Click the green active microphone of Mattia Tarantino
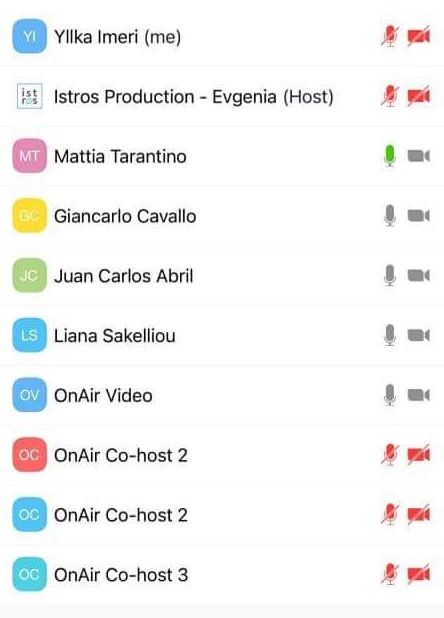 [x=390, y=156]
